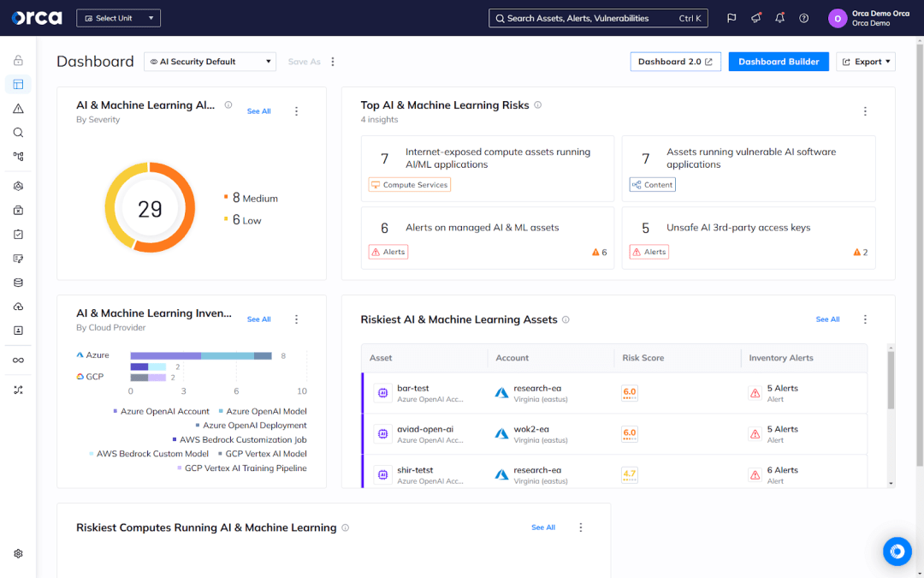Open the AI Security Default dashboard dropdown
This screenshot has width=924, height=578.
(210, 62)
